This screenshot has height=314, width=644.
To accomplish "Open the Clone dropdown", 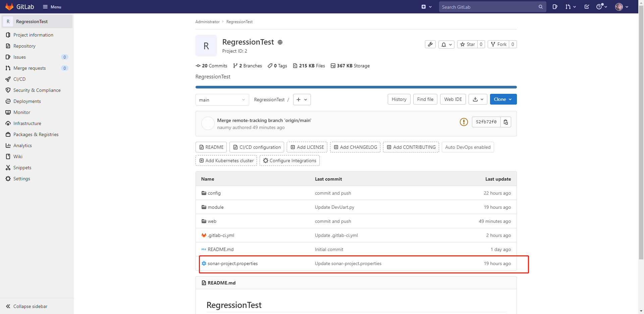I will (x=503, y=99).
